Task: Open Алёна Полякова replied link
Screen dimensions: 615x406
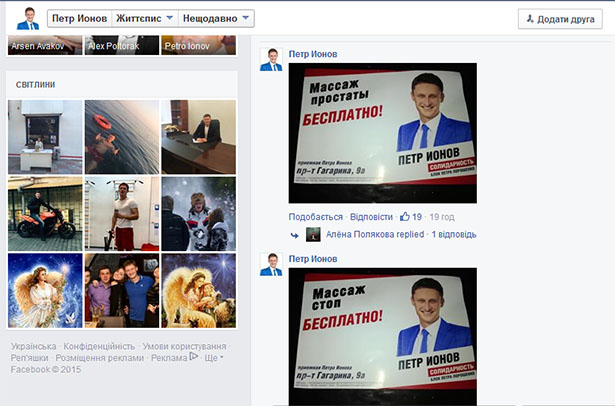Action: click(x=375, y=235)
